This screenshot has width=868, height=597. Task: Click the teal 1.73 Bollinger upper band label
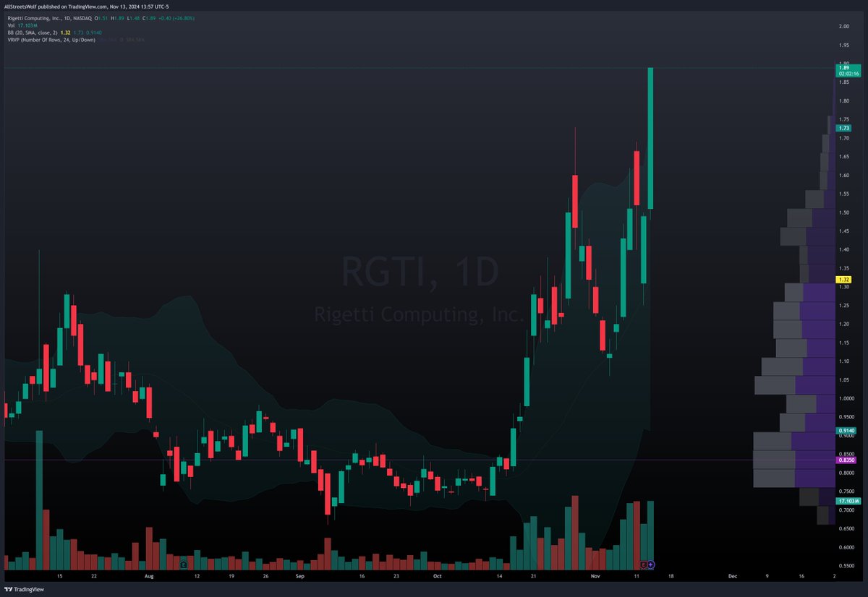click(843, 127)
